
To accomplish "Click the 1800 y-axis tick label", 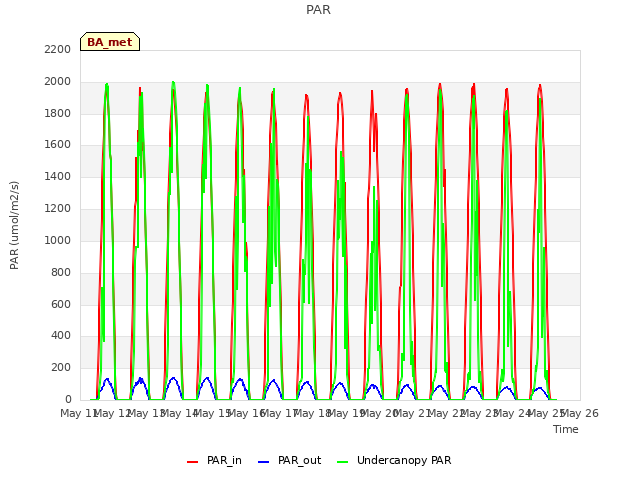I will 58,113.
